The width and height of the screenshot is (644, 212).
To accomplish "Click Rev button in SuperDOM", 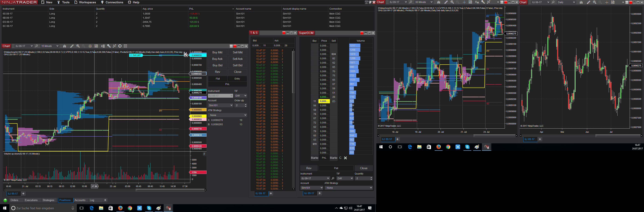I will tap(309, 168).
